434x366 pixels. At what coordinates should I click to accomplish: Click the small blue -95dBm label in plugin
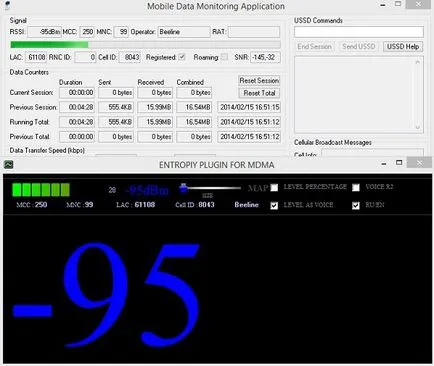point(147,191)
